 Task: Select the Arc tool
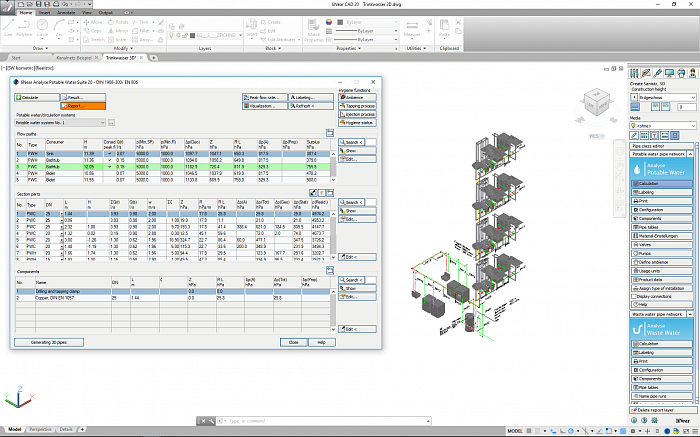[59, 28]
